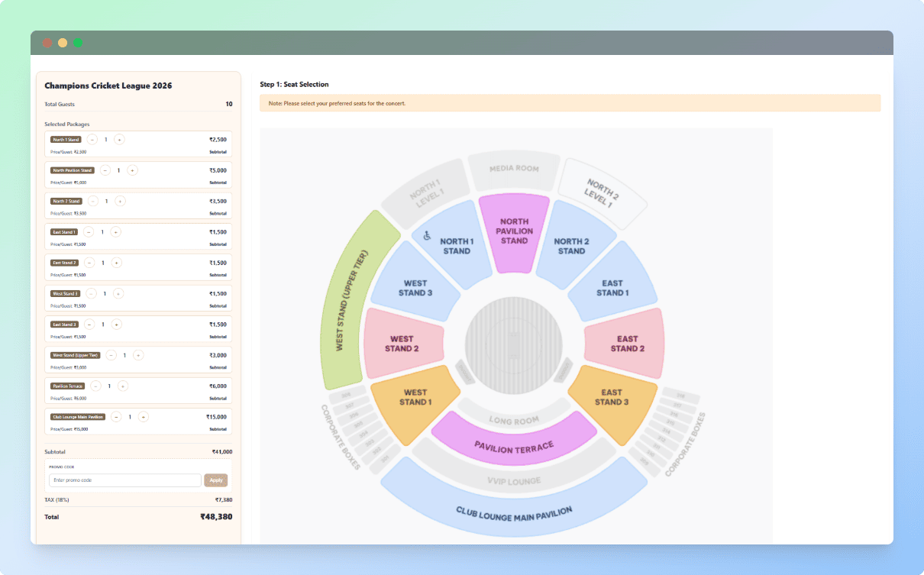This screenshot has height=575, width=924.
Task: Click the yellow minimize window button
Action: pos(63,43)
